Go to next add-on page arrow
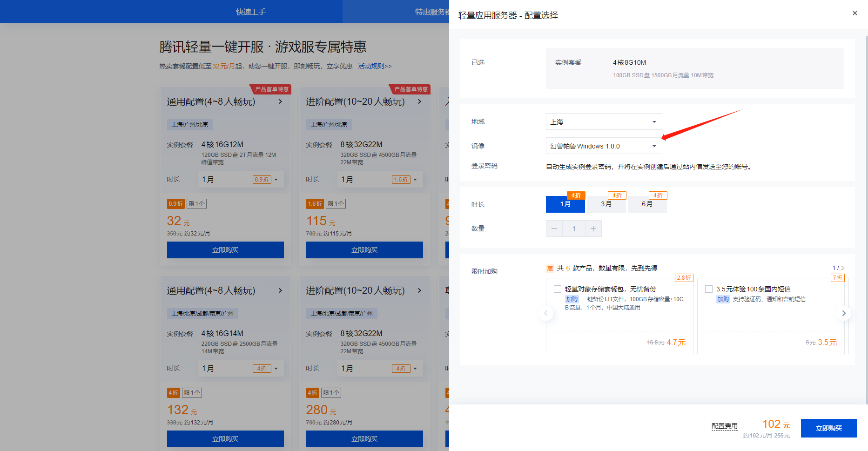 click(x=843, y=313)
